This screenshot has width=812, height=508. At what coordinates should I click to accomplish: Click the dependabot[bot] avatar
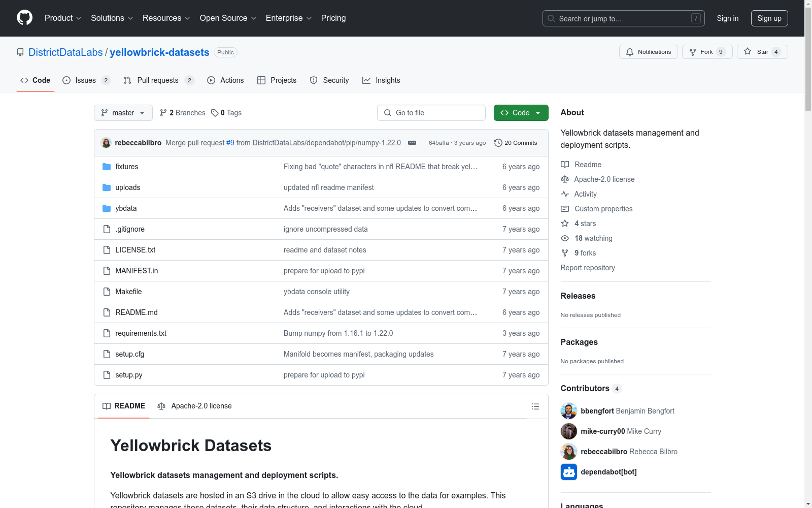point(569,472)
